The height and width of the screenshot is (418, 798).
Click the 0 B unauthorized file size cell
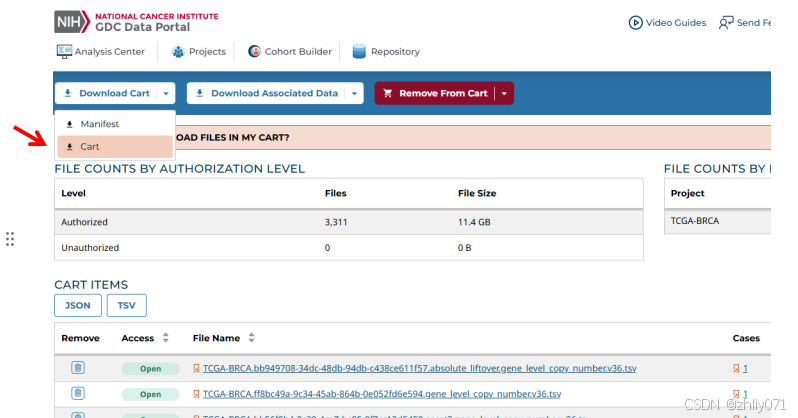coord(464,248)
